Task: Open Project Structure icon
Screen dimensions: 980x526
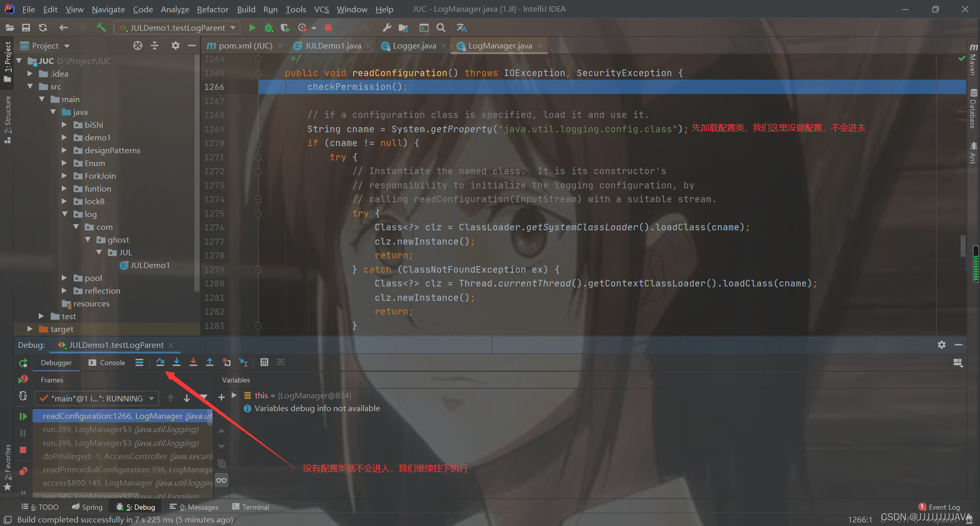Action: point(403,28)
